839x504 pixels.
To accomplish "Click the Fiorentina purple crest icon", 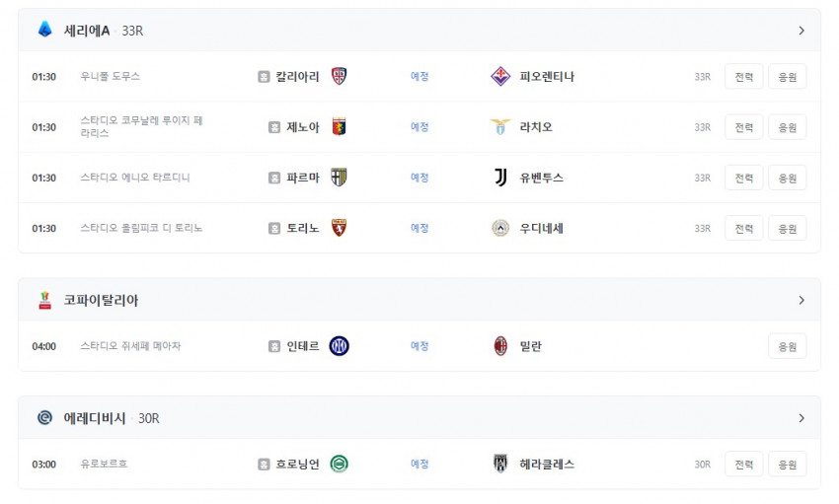I will coord(500,76).
